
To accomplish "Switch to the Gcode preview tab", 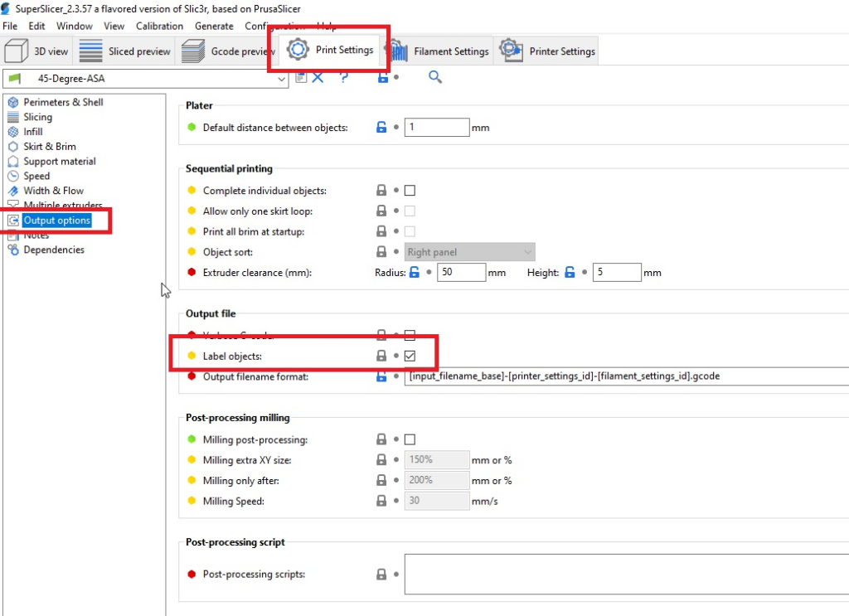I will (227, 51).
